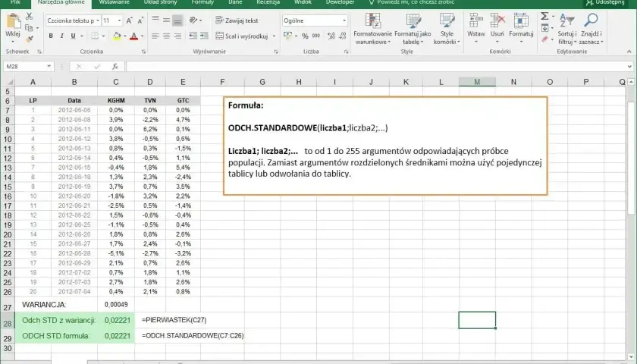Click the Powiedz mi search box
This screenshot has width=637, height=364.
[x=411, y=2]
